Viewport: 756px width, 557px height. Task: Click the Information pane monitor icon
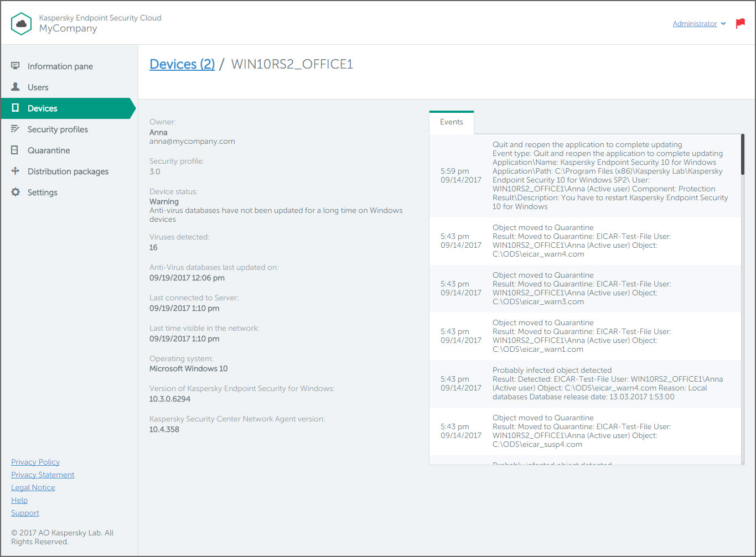[x=15, y=66]
